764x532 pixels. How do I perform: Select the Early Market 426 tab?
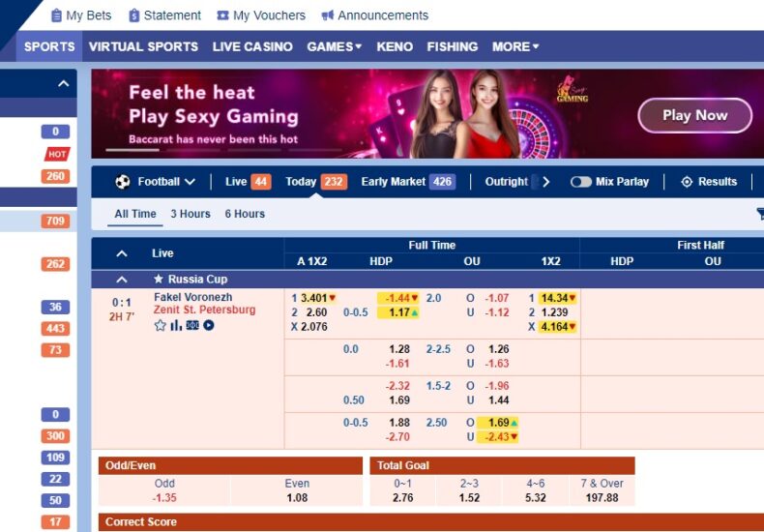click(408, 182)
